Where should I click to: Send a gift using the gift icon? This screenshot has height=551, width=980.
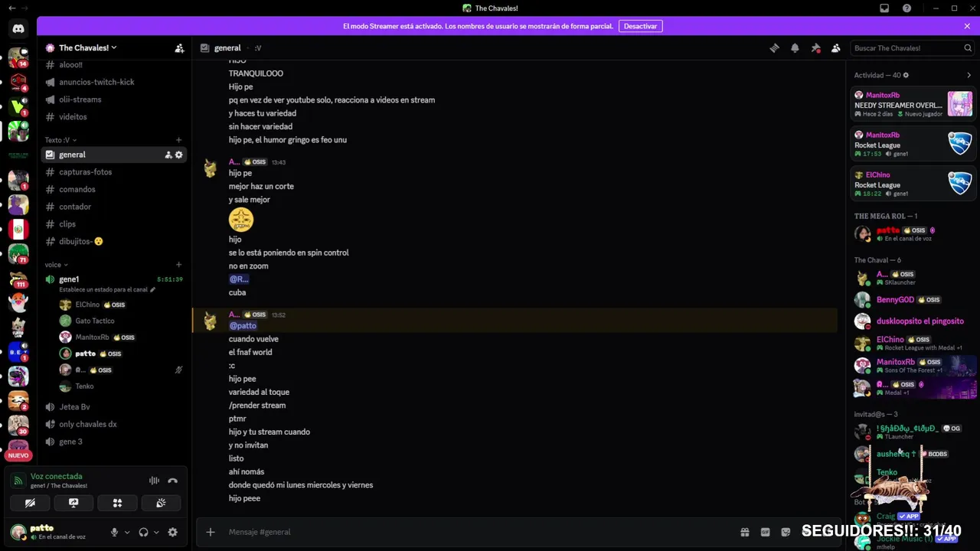744,532
